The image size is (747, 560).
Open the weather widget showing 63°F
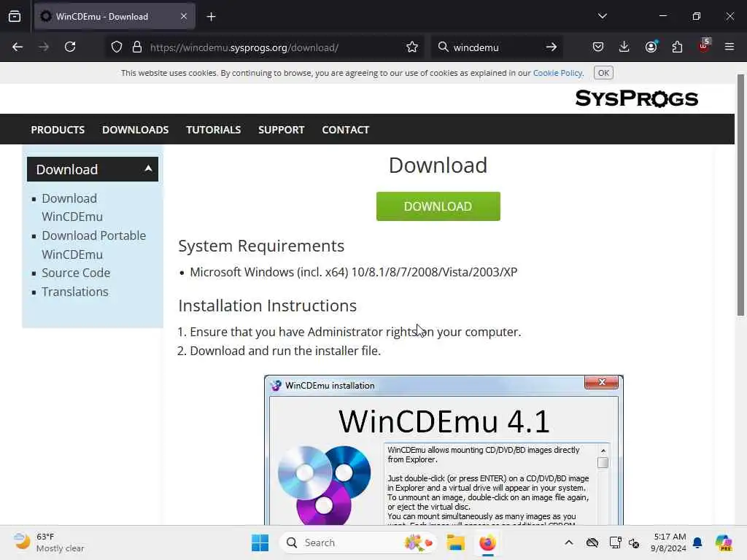[49, 542]
